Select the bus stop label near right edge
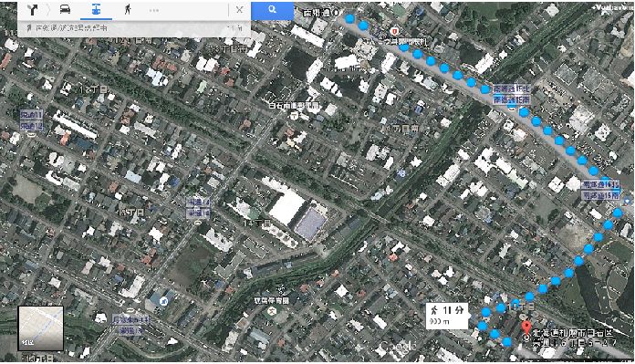Viewport: 635px width, 364px height. point(601,190)
